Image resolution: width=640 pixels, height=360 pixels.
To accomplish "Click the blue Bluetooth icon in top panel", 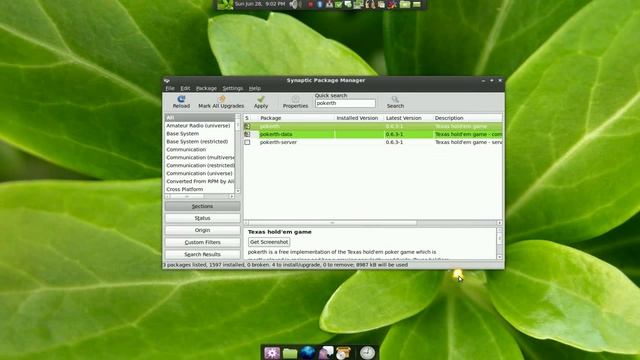I will 320,4.
